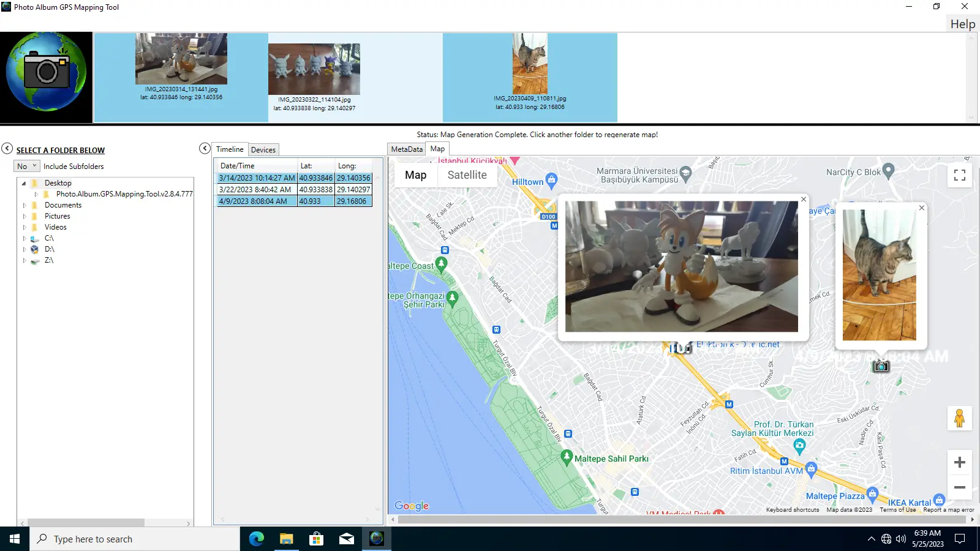Click the NarCity C Blok map pin

click(889, 170)
